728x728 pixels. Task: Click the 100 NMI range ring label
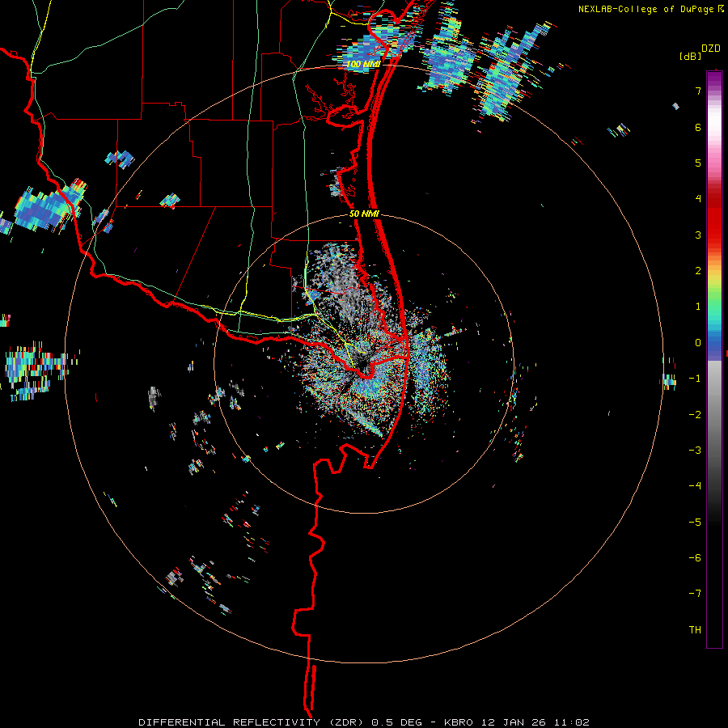point(363,64)
